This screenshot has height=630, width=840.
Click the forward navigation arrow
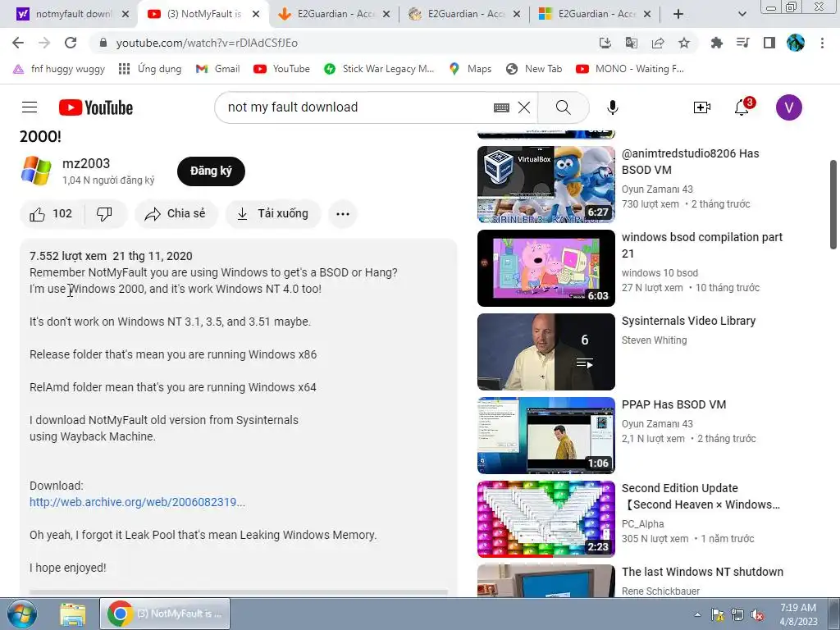pyautogui.click(x=44, y=43)
